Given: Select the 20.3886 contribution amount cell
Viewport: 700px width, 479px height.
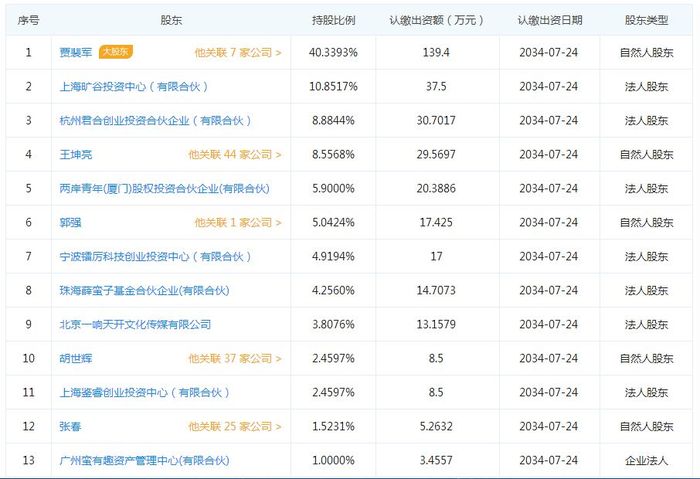Looking at the screenshot, I should point(436,188).
